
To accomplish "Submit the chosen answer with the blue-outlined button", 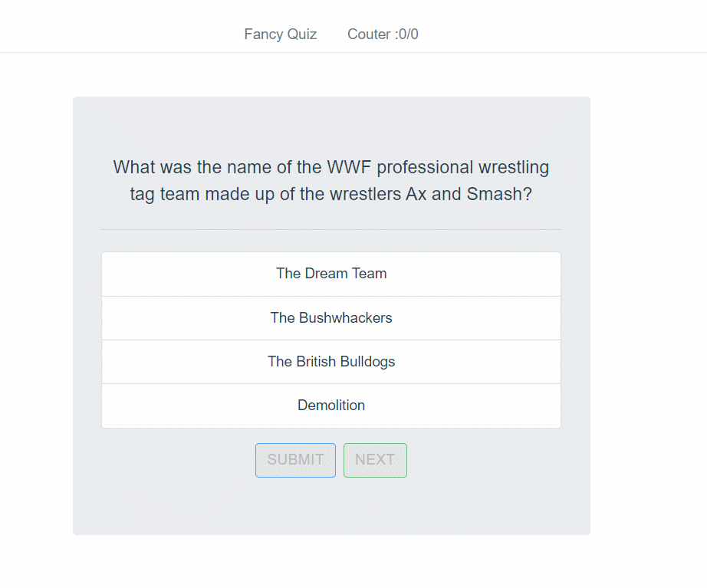I will (295, 460).
